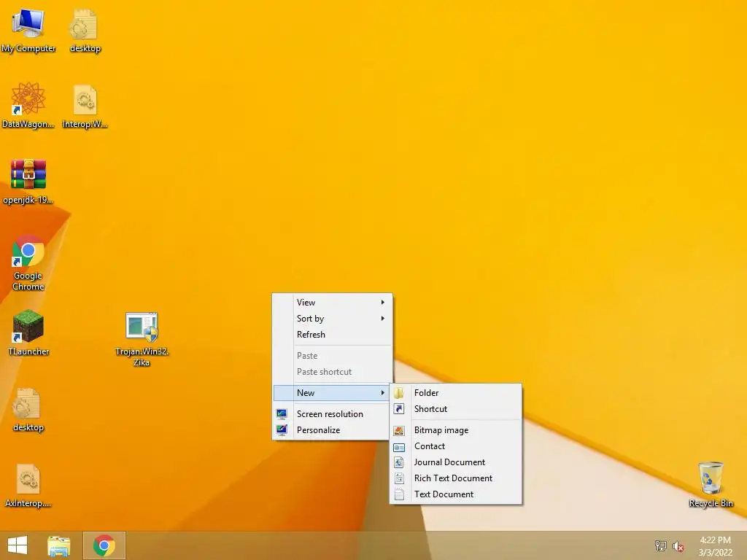Switch to Chrome on the taskbar
747x560 pixels.
pos(104,545)
